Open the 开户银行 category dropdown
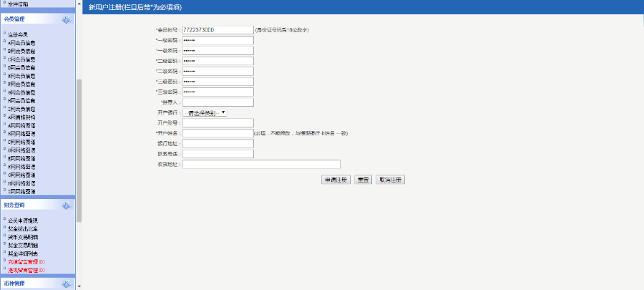The height and width of the screenshot is (290, 644). pyautogui.click(x=205, y=112)
